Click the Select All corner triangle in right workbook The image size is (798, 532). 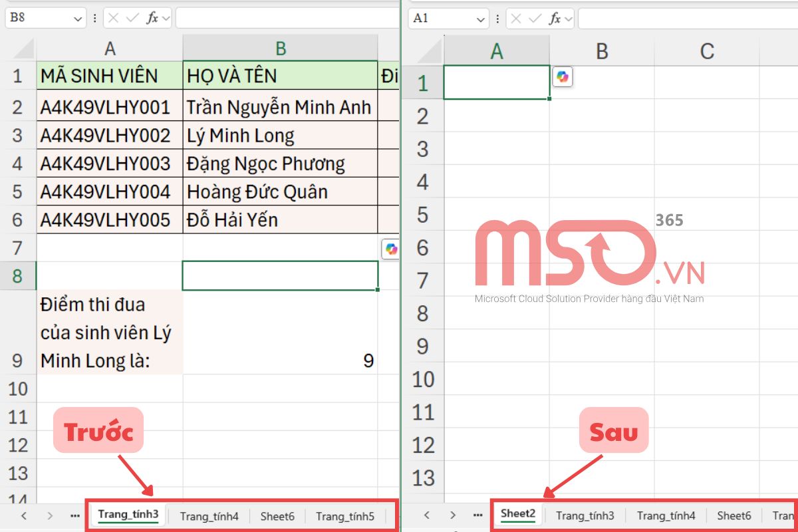(428, 51)
